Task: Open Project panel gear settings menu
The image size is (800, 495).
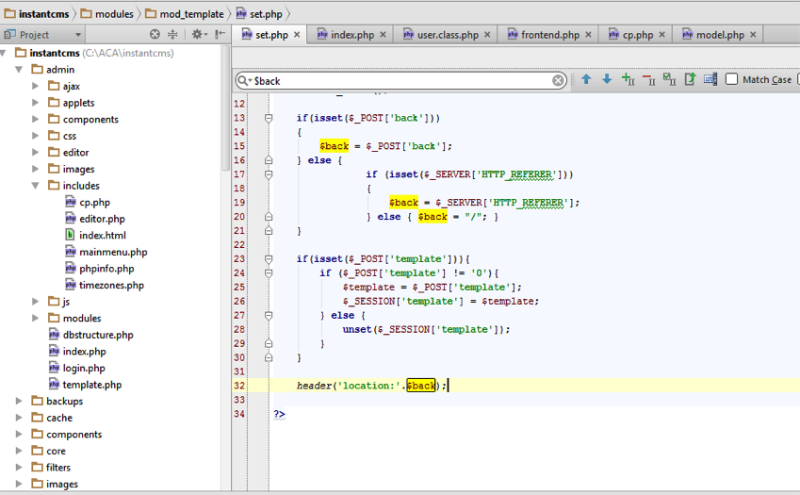Action: tap(198, 34)
